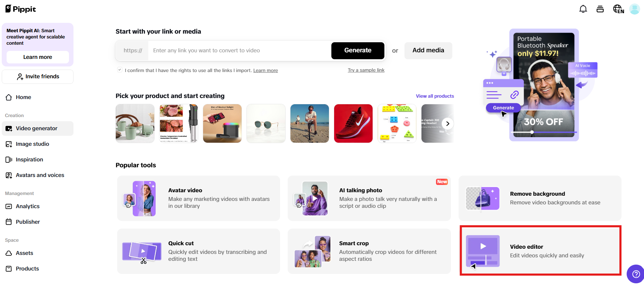Select the Video editor tool card
This screenshot has height=293, width=644.
540,250
